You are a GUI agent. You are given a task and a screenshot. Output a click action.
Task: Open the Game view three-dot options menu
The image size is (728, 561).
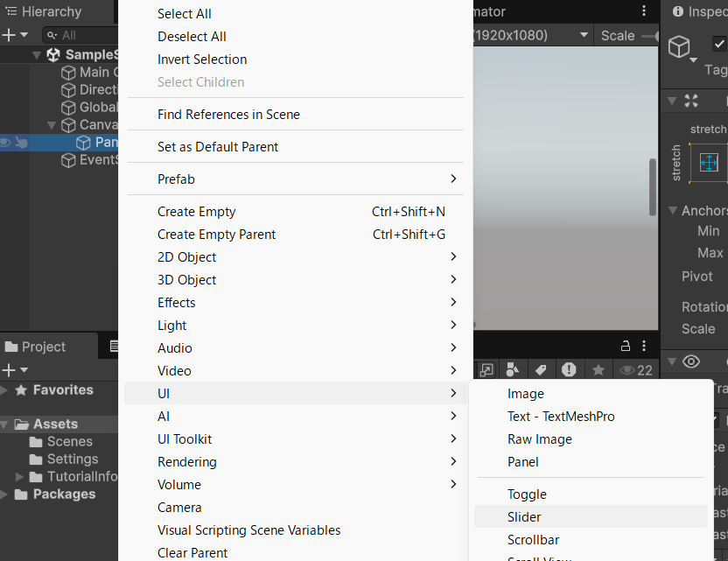[643, 11]
